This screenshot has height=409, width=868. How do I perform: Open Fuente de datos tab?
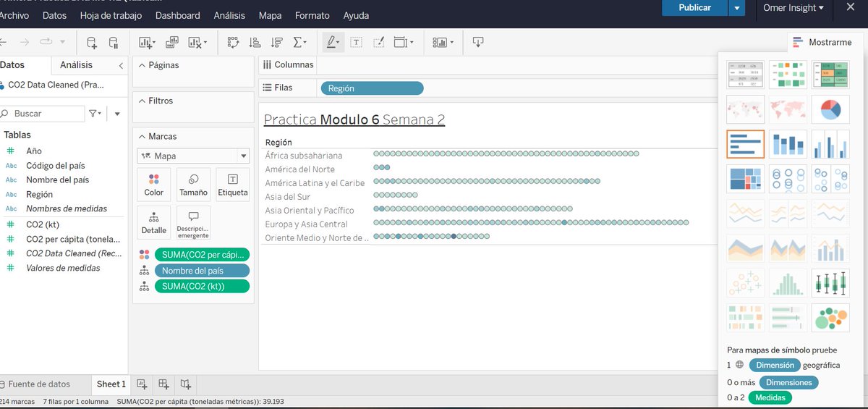click(x=38, y=384)
